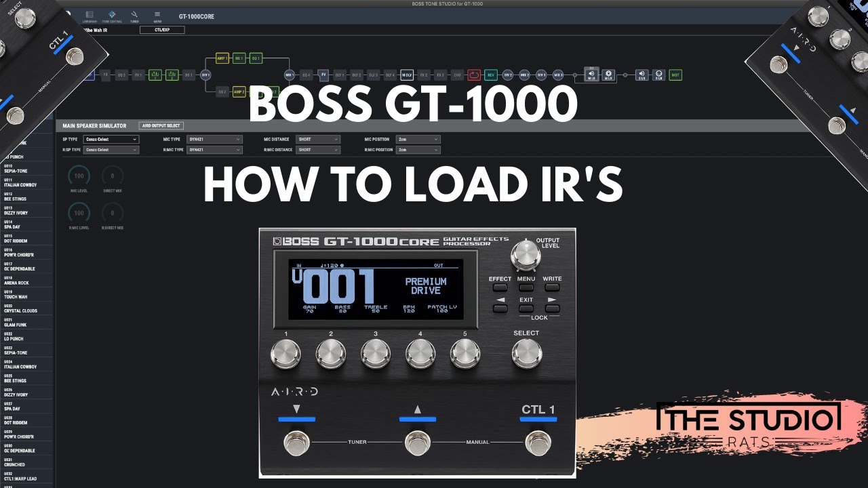Select the Main L/R output jack block
The width and height of the screenshot is (868, 488).
[608, 75]
